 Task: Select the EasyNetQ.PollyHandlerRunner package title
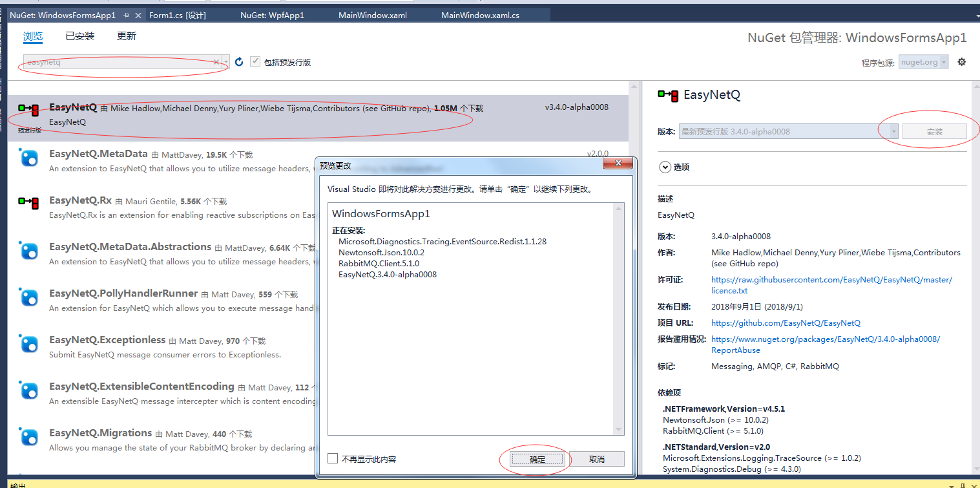122,293
